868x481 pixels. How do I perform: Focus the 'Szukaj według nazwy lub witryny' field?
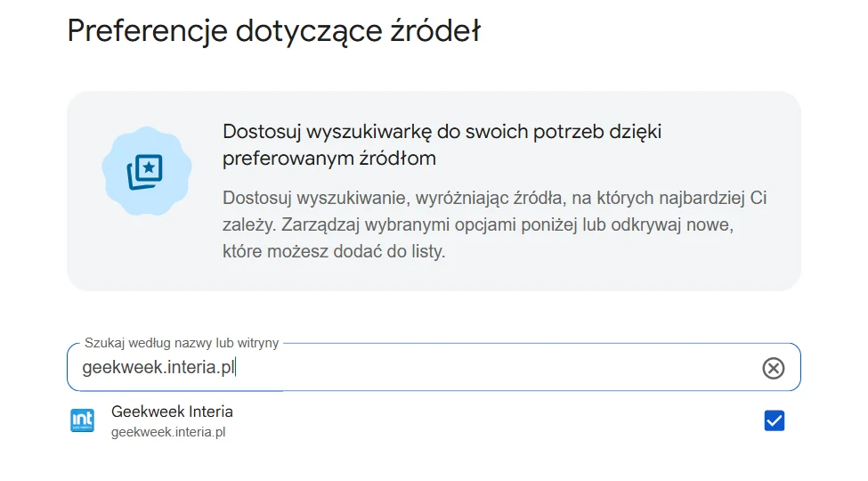[x=434, y=367]
